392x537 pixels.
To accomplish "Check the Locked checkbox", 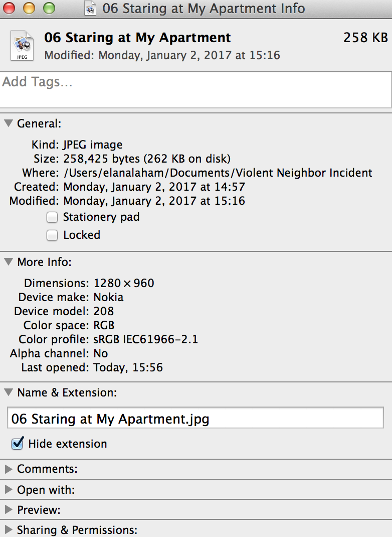I will click(x=52, y=235).
